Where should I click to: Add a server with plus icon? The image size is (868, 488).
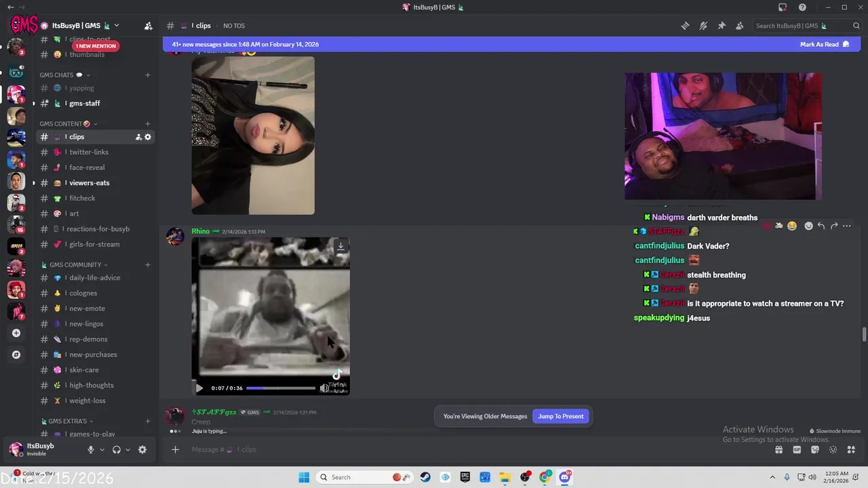16,333
